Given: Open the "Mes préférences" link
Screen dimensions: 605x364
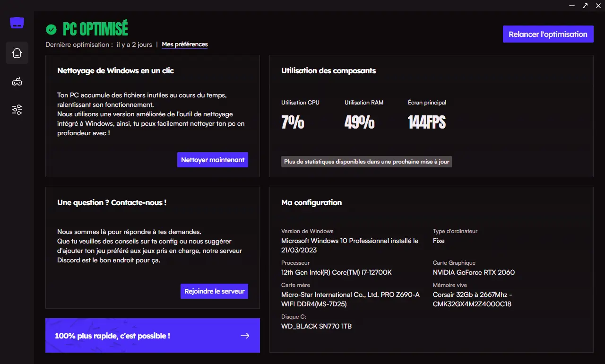Looking at the screenshot, I should [185, 44].
